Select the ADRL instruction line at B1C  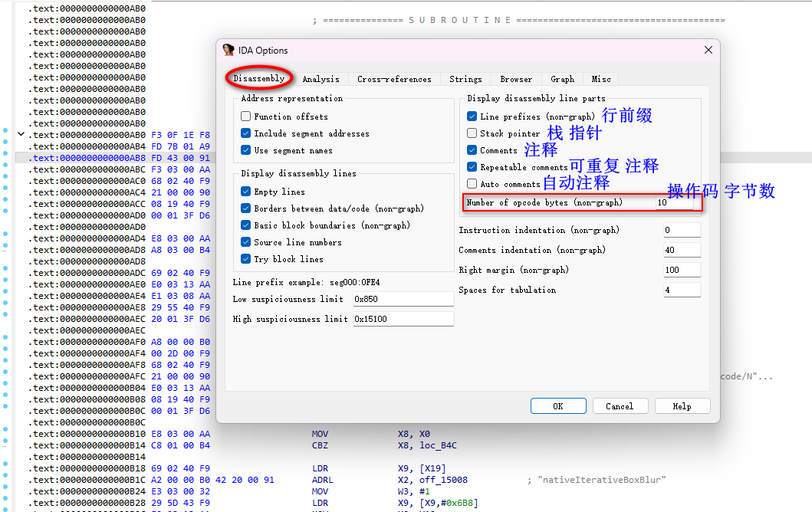click(x=322, y=480)
